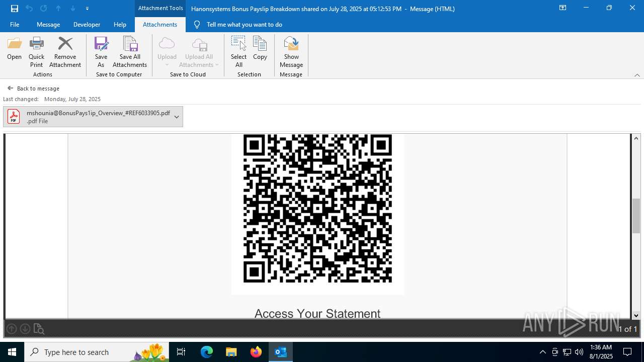Click preview scrollbar down arrow
The image size is (644, 362).
(x=636, y=315)
